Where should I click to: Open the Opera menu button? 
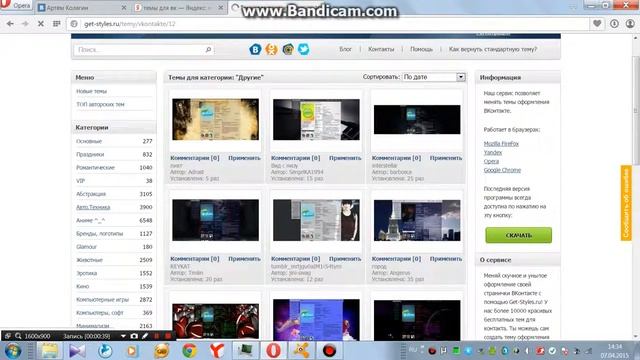tap(15, 4)
